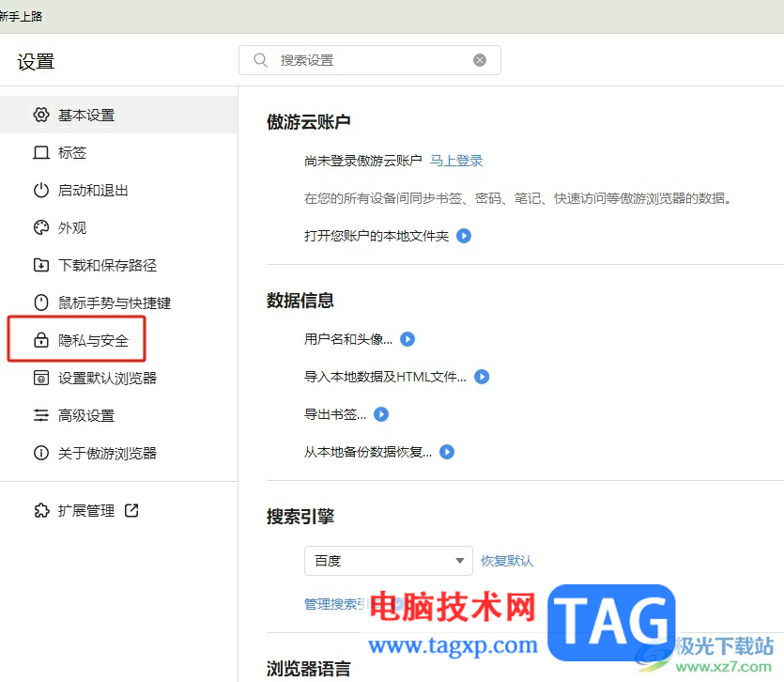Click 导入本地数据及HTML文件... option

[x=385, y=377]
